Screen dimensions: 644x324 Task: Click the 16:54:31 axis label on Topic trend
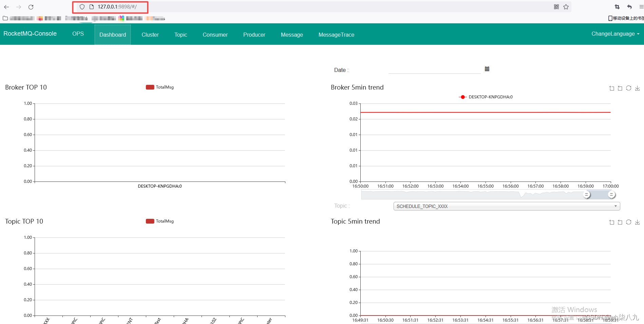(486, 320)
